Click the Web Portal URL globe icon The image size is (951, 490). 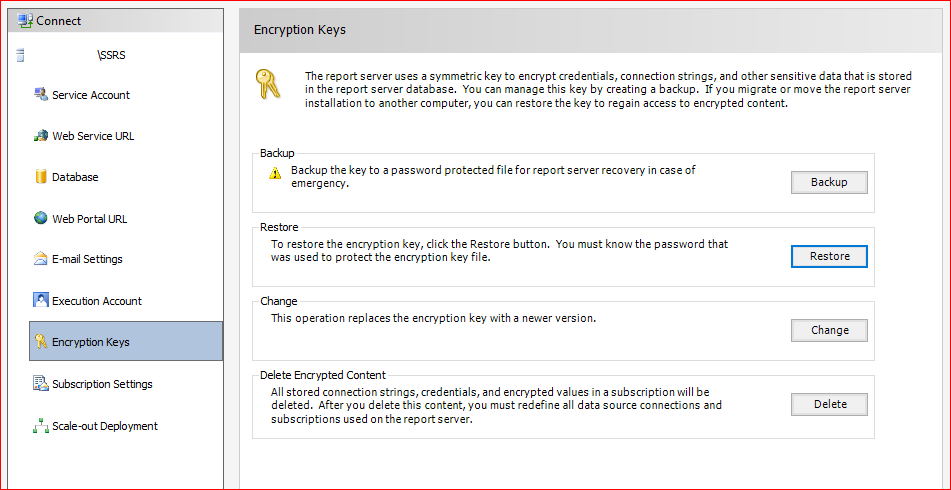click(41, 218)
